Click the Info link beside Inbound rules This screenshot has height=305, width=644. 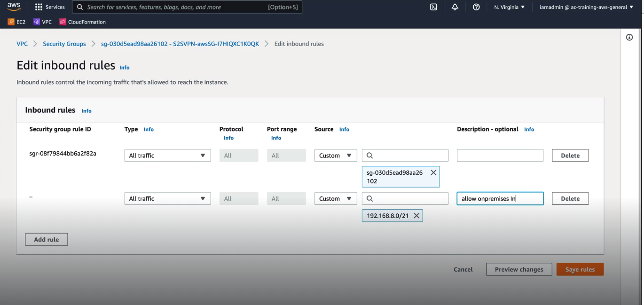point(86,110)
